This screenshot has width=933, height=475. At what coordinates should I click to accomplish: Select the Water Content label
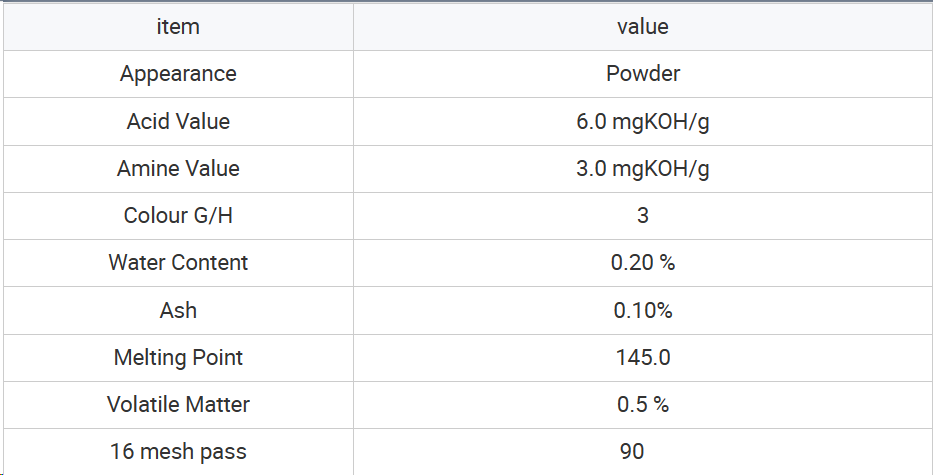(x=178, y=263)
